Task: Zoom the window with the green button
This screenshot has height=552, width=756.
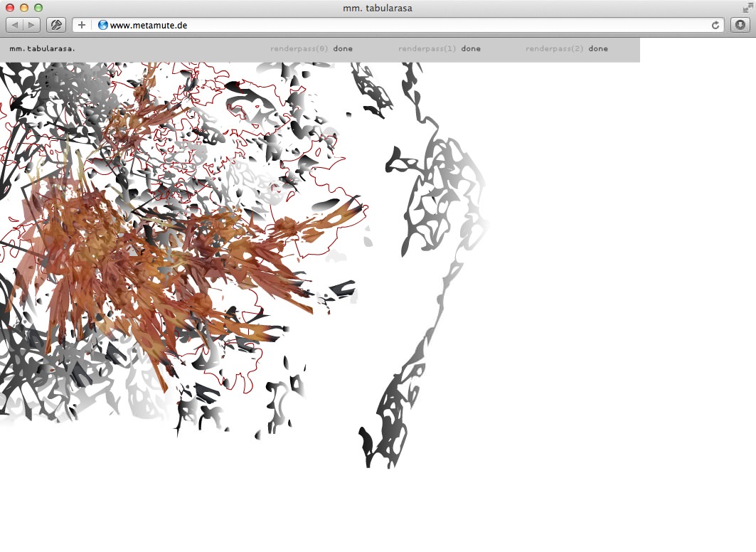Action: pyautogui.click(x=38, y=8)
